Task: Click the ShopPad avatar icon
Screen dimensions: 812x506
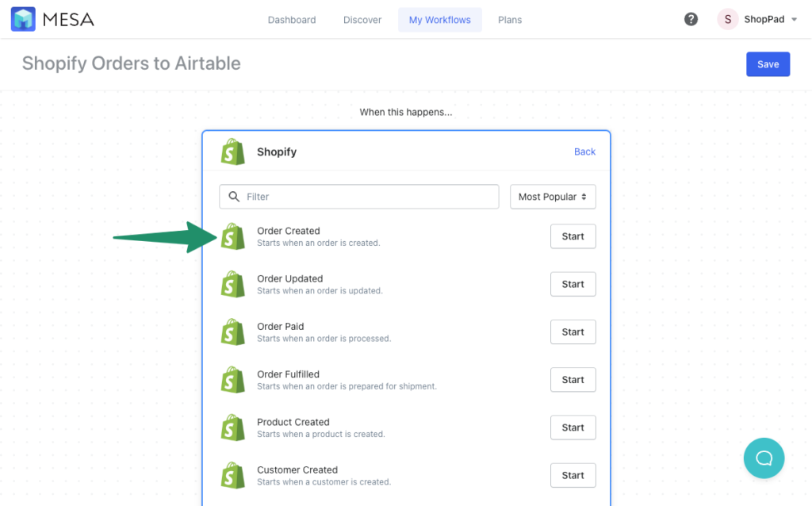Action: pos(727,18)
